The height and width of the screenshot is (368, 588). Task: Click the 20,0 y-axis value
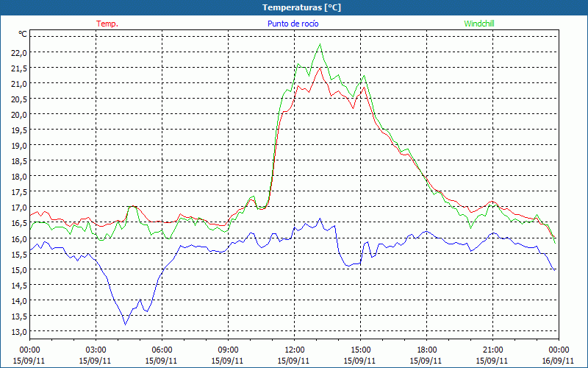(19, 115)
